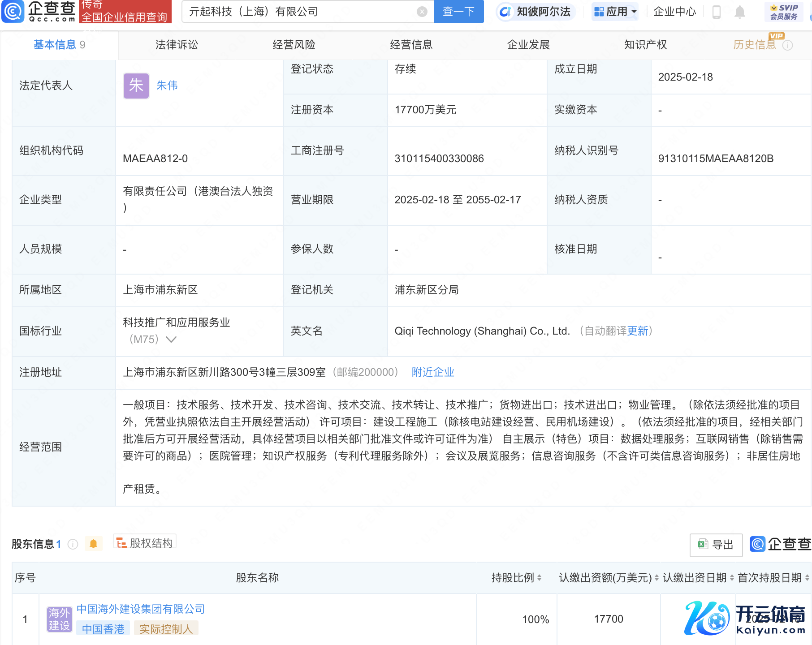Click the SVIP member services icon

[783, 12]
